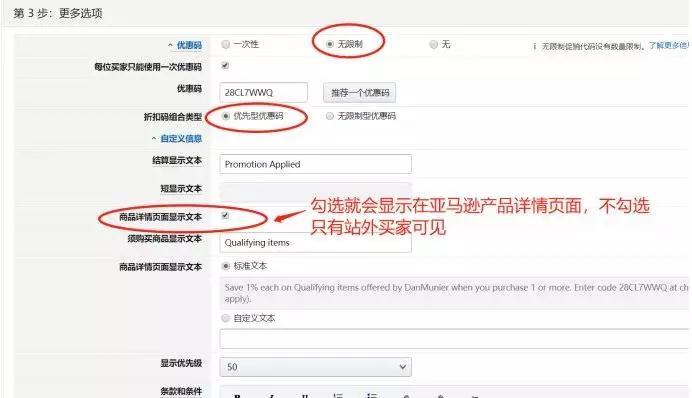692x398 pixels.
Task: Click the 优惠码 field containing 28CL7WWQ
Action: coord(263,93)
